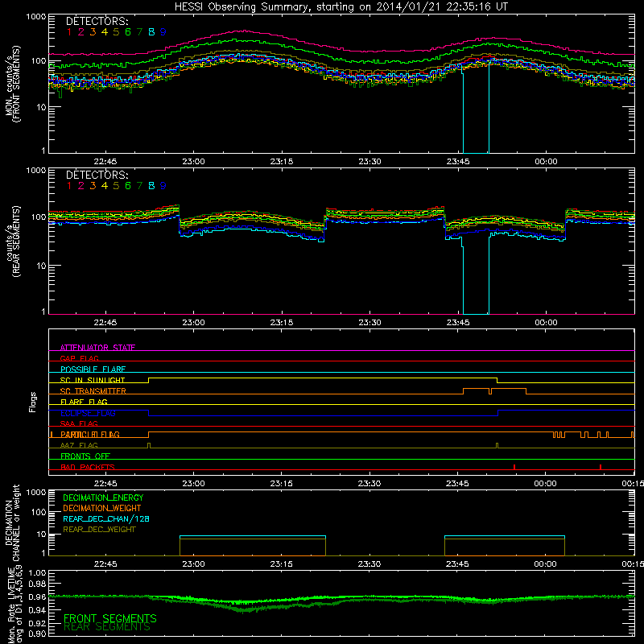The image size is (644, 644).
Task: Click 1000 y-axis value in decimation panel
Action: coord(36,493)
